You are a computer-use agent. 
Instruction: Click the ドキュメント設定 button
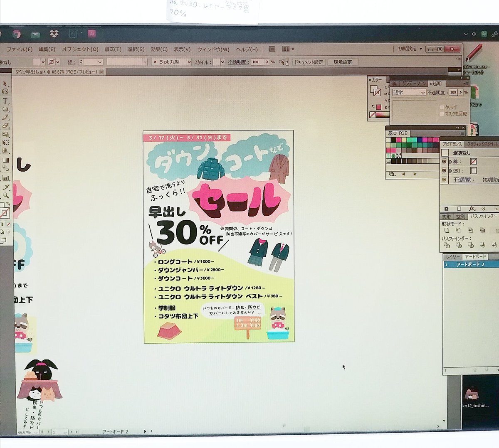(x=309, y=62)
